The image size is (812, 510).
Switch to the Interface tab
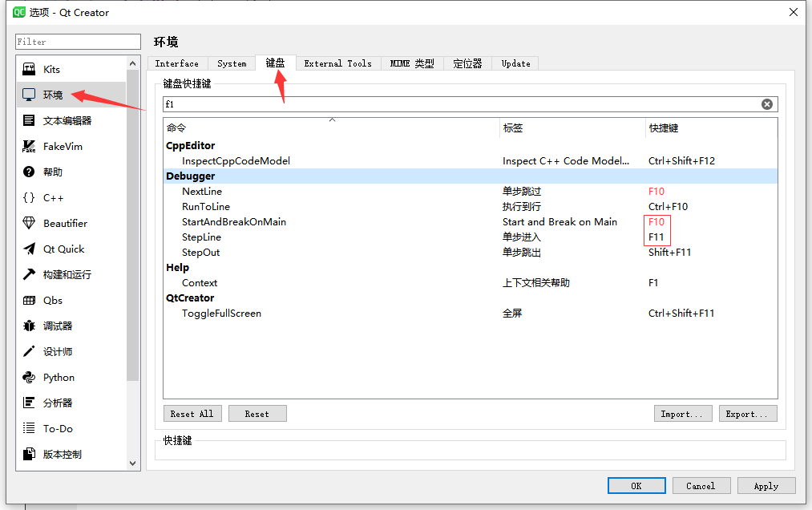pos(177,63)
